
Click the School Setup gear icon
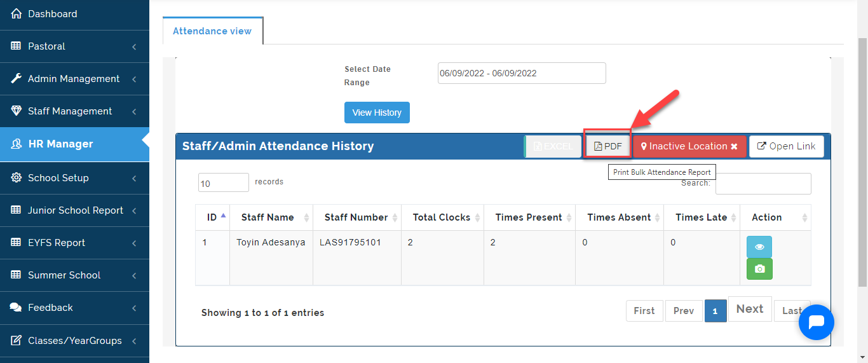coord(17,177)
